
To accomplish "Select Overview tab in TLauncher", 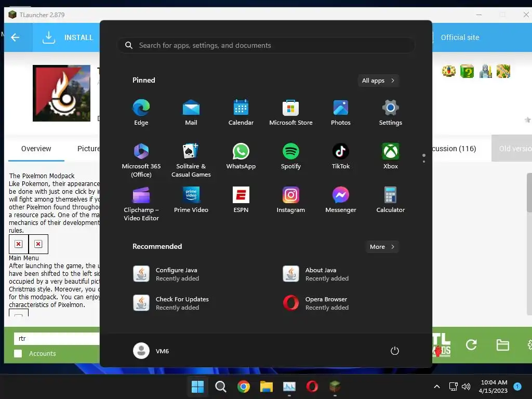I will 36,149.
